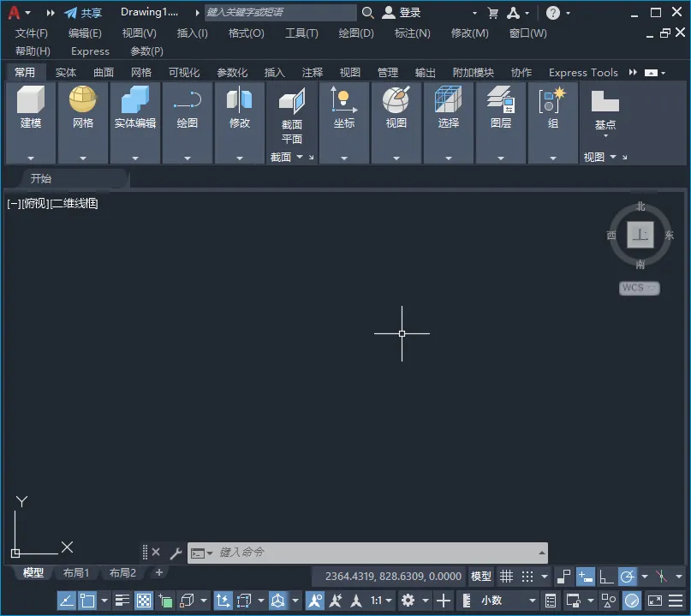Toggle isometric drafting icon in status bar
The height and width of the screenshot is (616, 691).
661,577
